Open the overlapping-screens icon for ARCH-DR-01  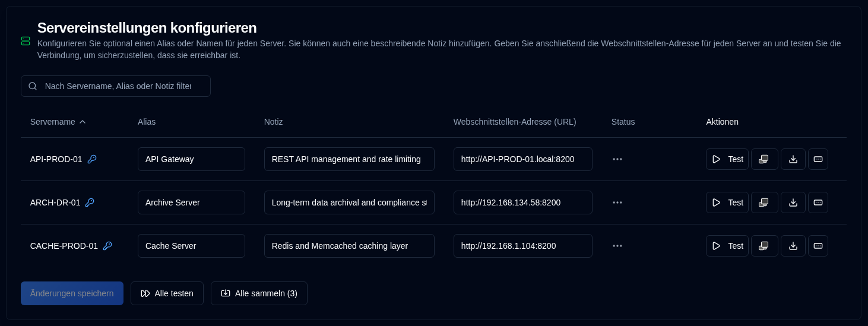(x=765, y=202)
